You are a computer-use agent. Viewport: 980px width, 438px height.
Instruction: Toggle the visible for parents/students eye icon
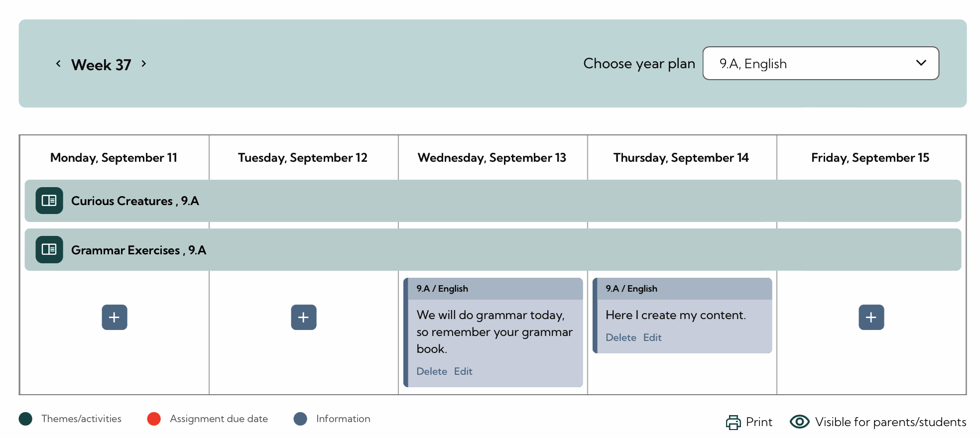pos(799,422)
